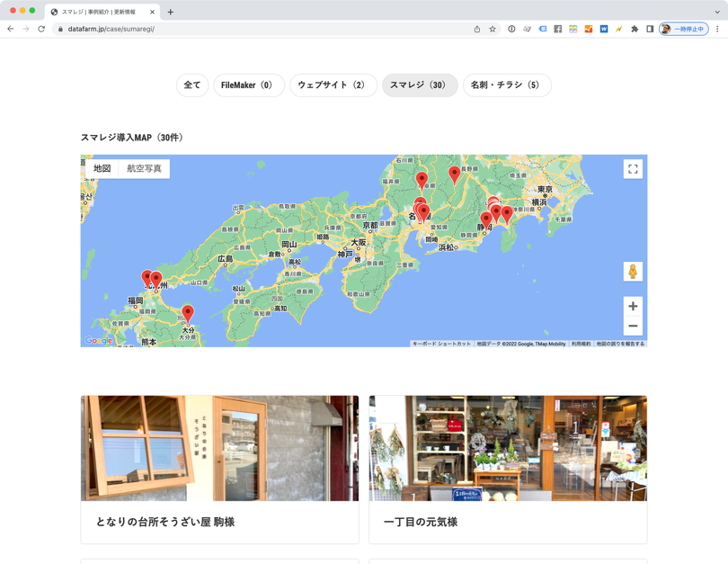Toggle fullscreen view of the map
Image resolution: width=728 pixels, height=564 pixels.
[633, 169]
